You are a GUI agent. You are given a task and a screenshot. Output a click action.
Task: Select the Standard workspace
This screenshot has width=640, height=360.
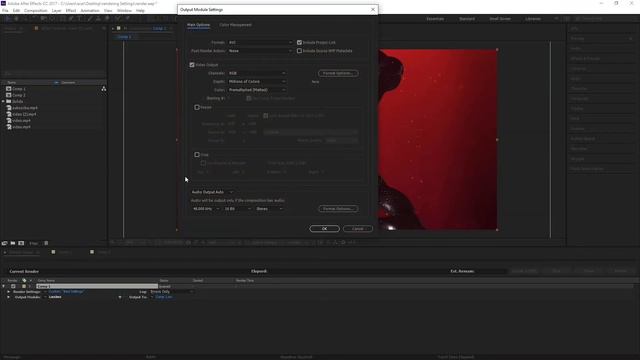tap(467, 19)
